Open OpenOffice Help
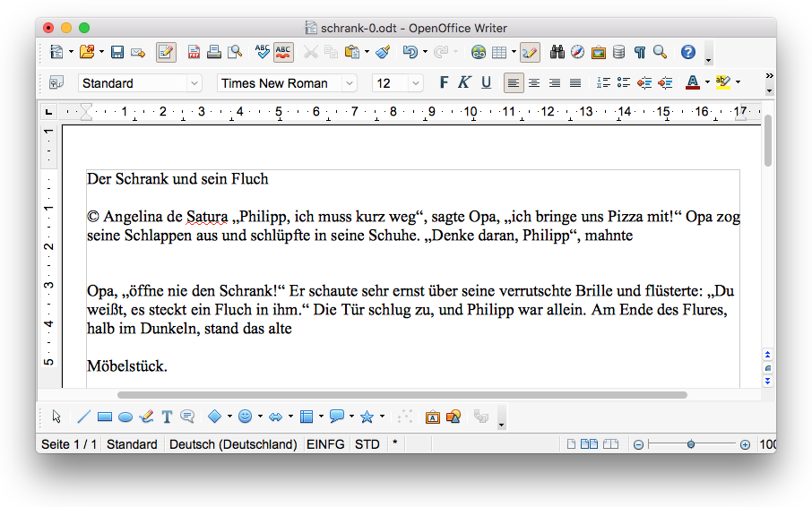Viewport: 812px width, 507px height. pyautogui.click(x=688, y=52)
